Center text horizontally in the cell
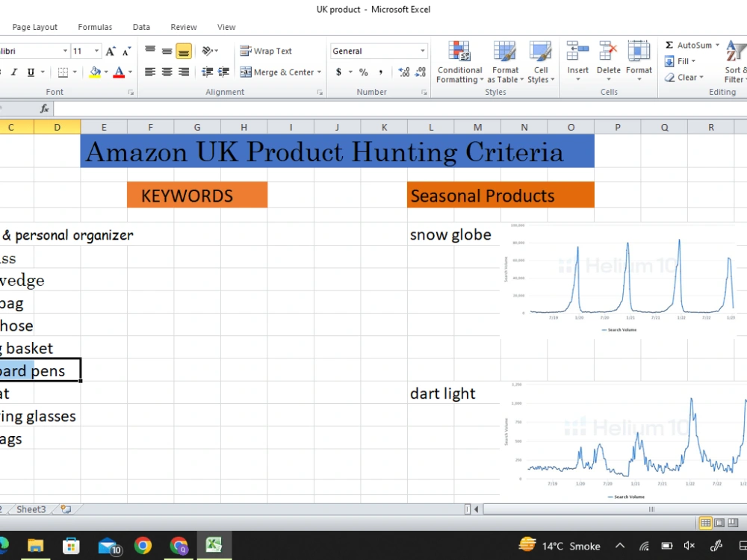 click(x=167, y=72)
